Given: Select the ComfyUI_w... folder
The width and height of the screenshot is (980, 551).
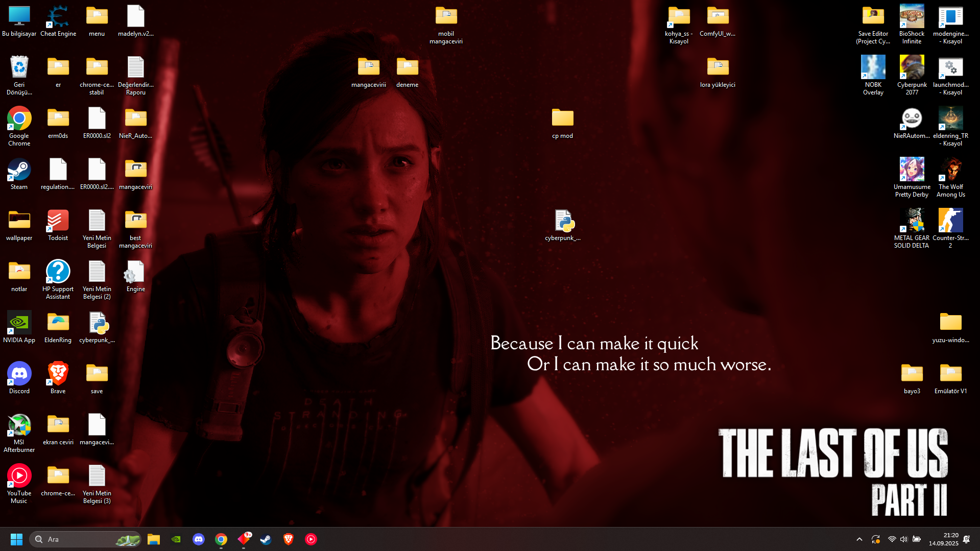Looking at the screenshot, I should (x=718, y=21).
